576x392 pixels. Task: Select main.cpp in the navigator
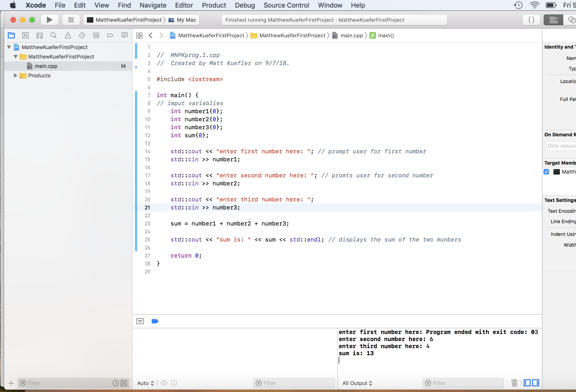[x=46, y=66]
